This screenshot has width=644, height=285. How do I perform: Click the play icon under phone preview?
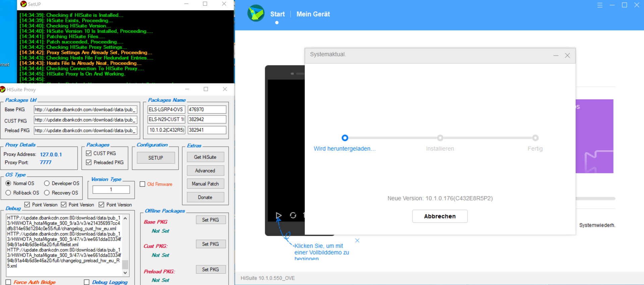[x=278, y=215]
